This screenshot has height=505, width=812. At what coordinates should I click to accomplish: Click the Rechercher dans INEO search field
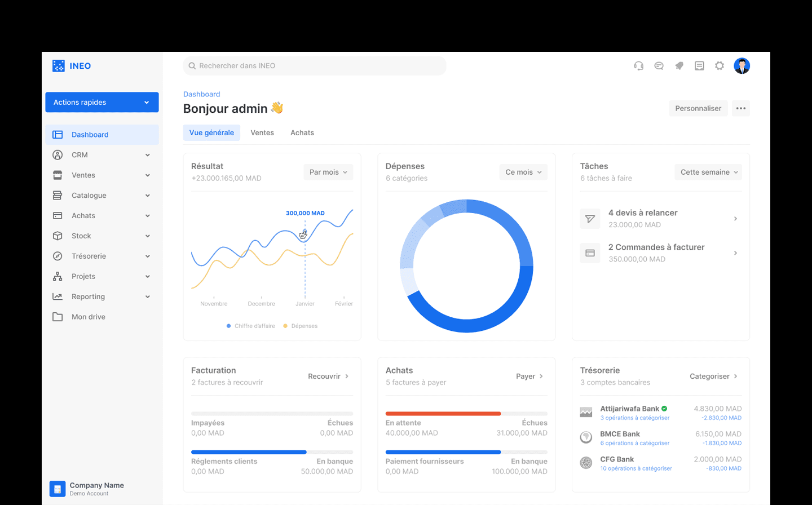pos(315,66)
